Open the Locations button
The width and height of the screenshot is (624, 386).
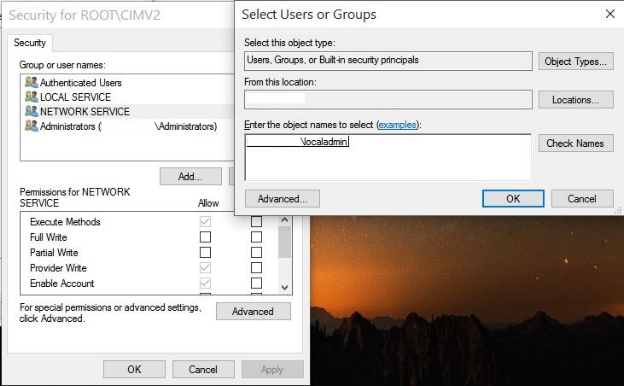(x=575, y=99)
